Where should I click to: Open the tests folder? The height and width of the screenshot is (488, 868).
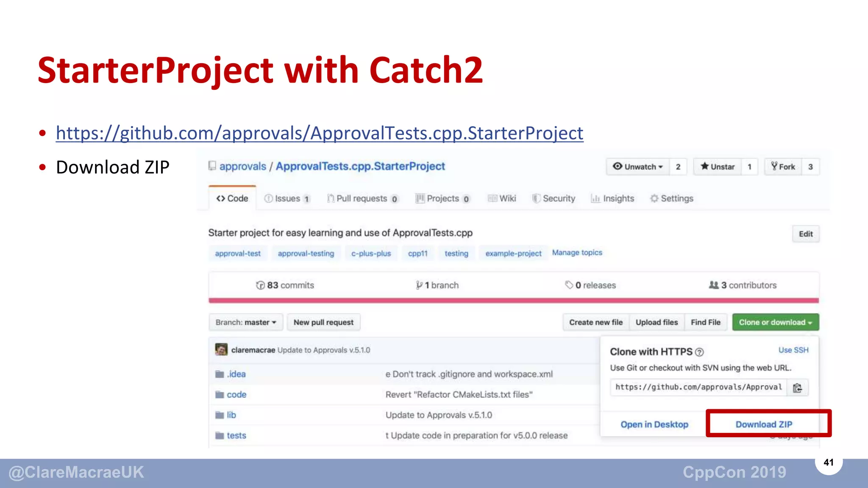[x=236, y=435]
